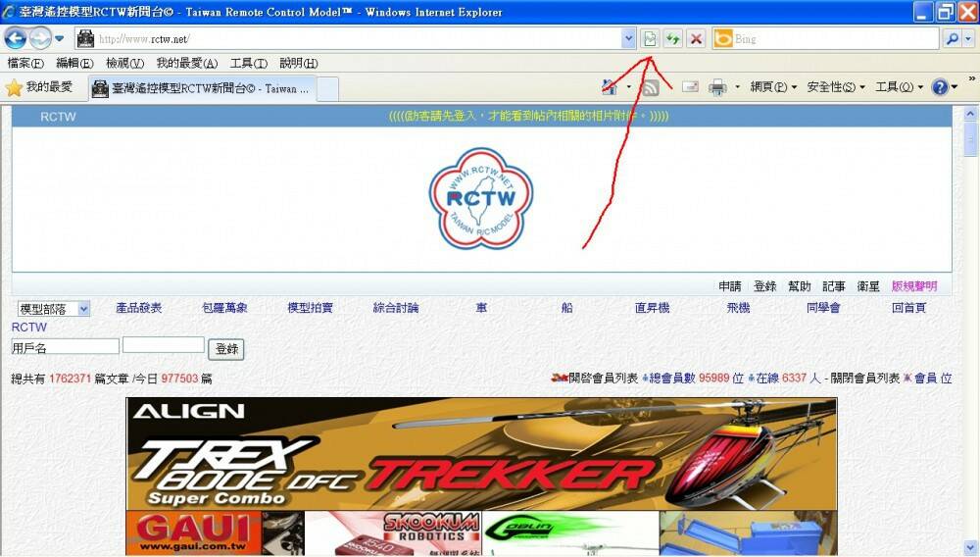
Task: Click the command bar overflow chevron
Action: tap(972, 78)
